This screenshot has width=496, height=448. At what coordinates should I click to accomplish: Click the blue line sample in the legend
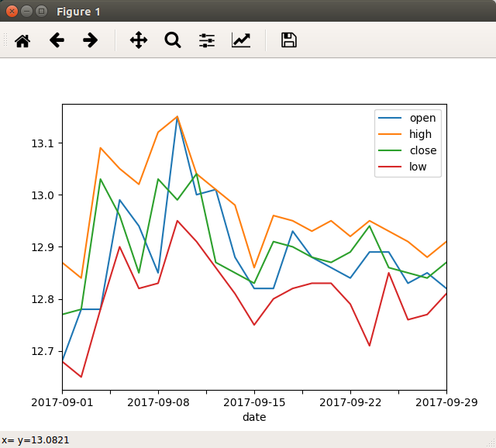[390, 118]
